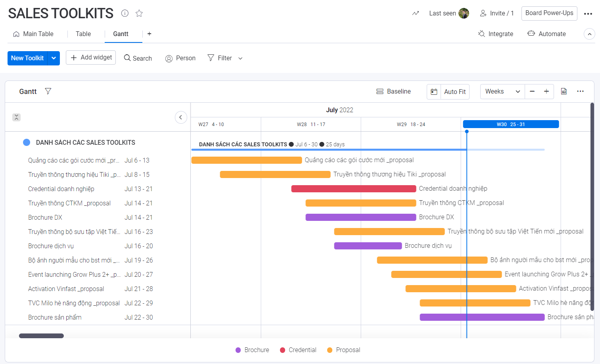
Task: Star the SALES TOOLKITS board
Action: (139, 13)
